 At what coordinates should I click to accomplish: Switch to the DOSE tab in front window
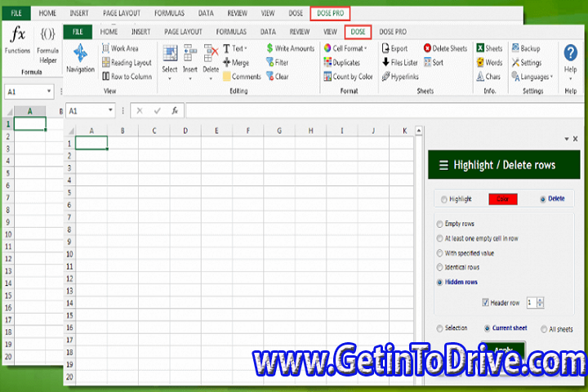pyautogui.click(x=358, y=32)
